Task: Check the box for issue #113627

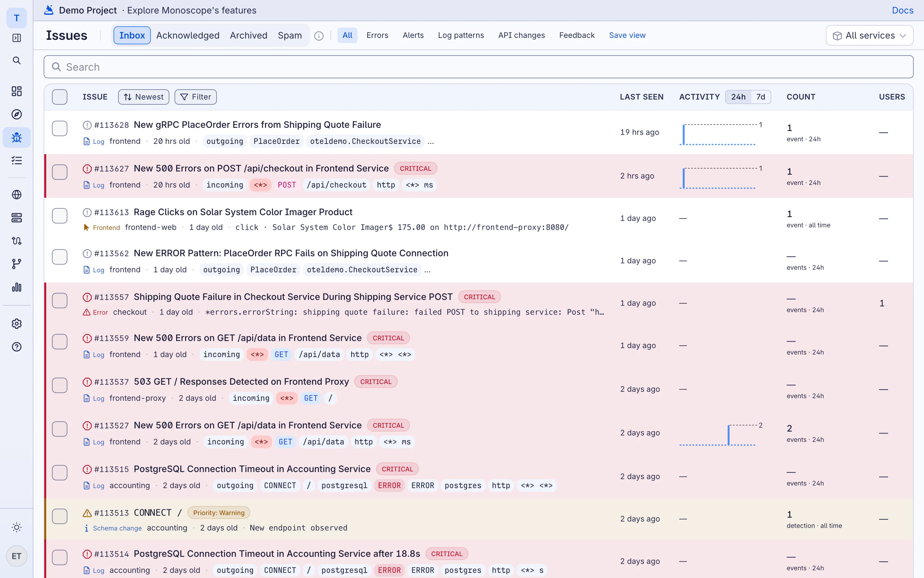Action: 60,172
